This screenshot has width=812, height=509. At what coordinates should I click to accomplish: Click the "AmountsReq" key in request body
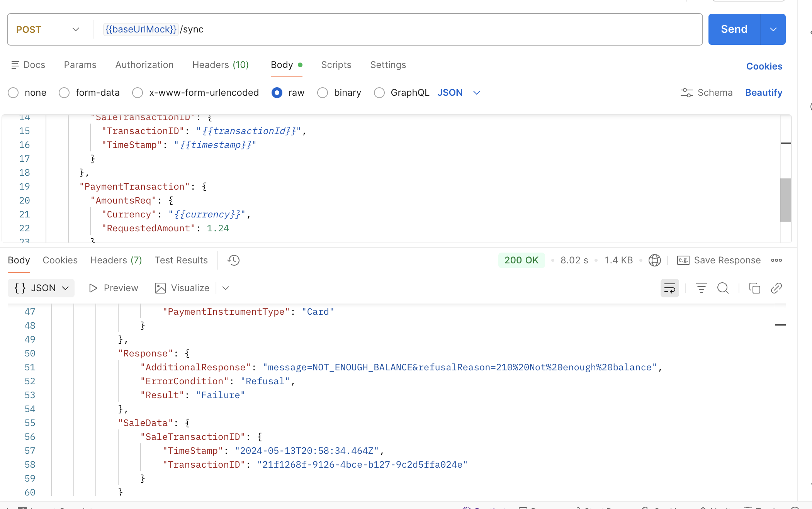[123, 201]
